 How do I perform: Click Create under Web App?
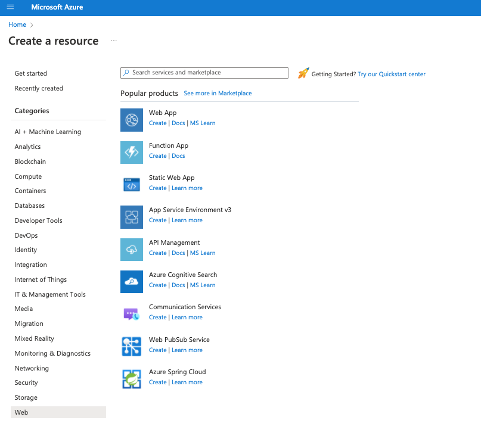157,123
